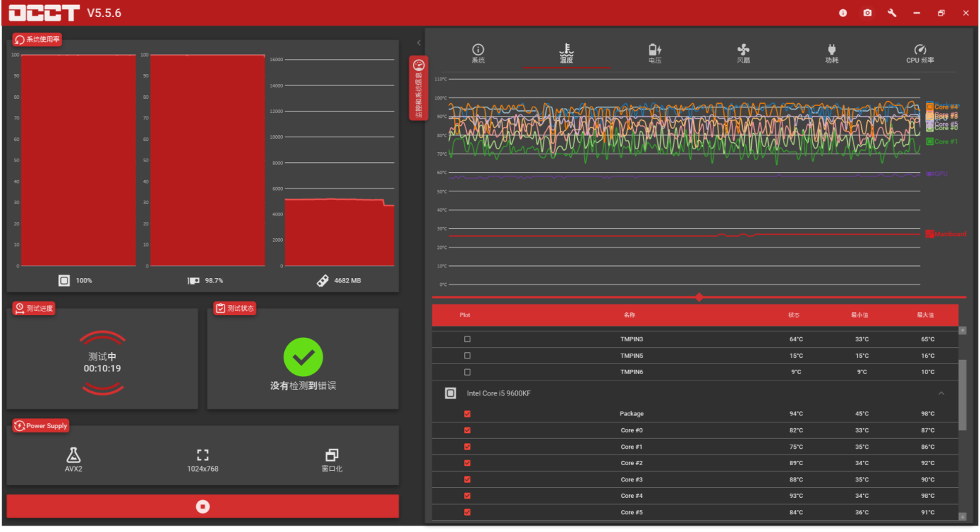The image size is (980, 532).
Task: Open settings with the wrench icon
Action: [x=892, y=13]
